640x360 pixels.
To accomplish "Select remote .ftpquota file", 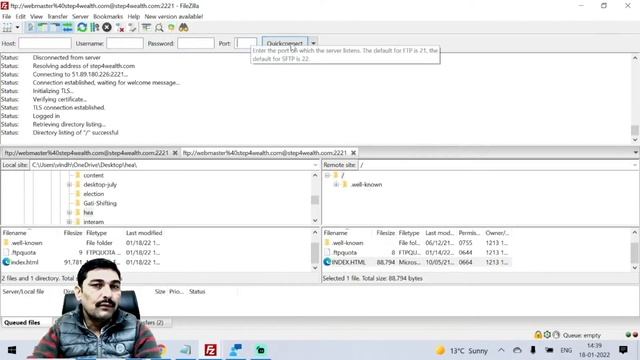I will pyautogui.click(x=344, y=252).
